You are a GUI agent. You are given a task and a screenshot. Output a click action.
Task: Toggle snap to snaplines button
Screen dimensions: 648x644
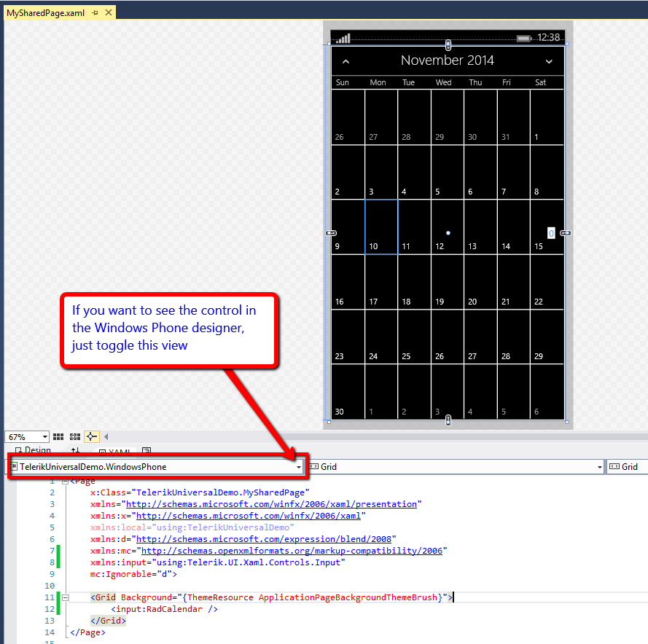pos(91,436)
